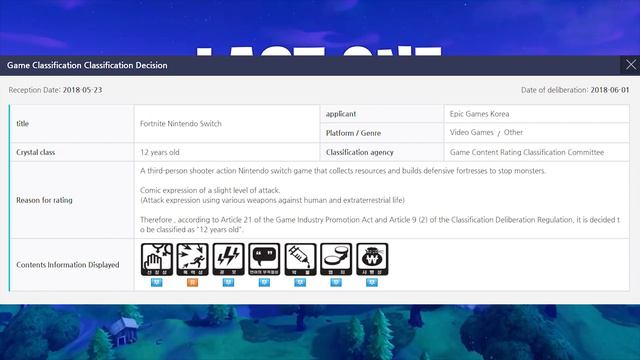This screenshot has width=640, height=360.
Task: Click the blue badge under the handcuffs icon
Action: click(336, 282)
